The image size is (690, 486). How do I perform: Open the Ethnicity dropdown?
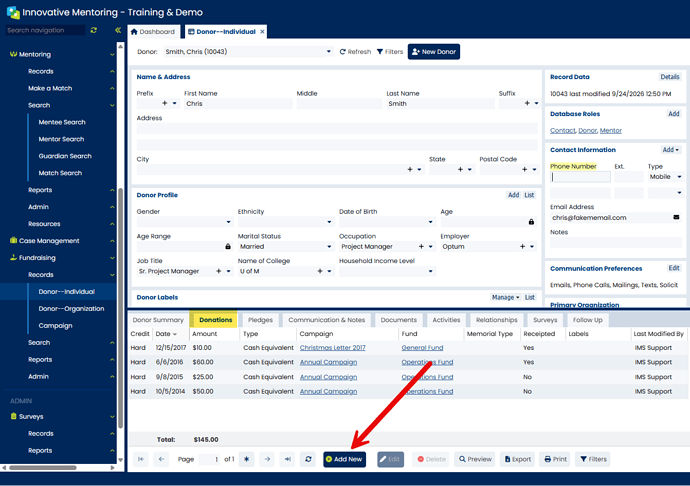(329, 222)
